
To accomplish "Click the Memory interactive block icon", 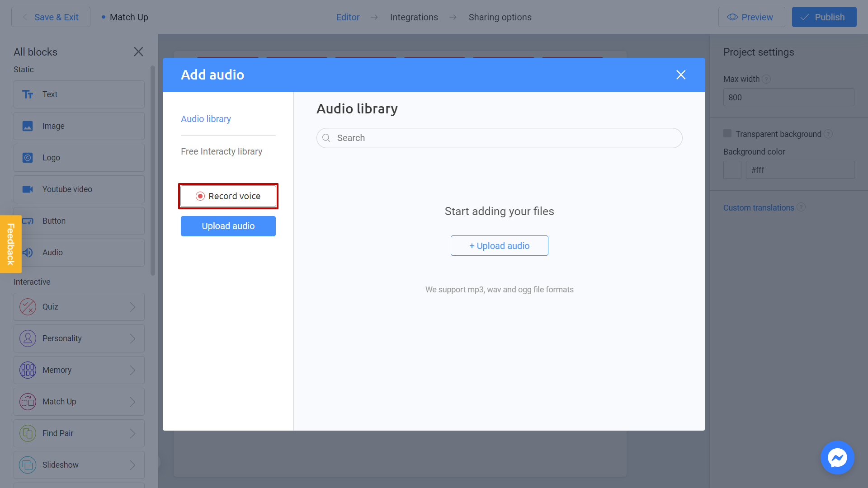I will (28, 370).
